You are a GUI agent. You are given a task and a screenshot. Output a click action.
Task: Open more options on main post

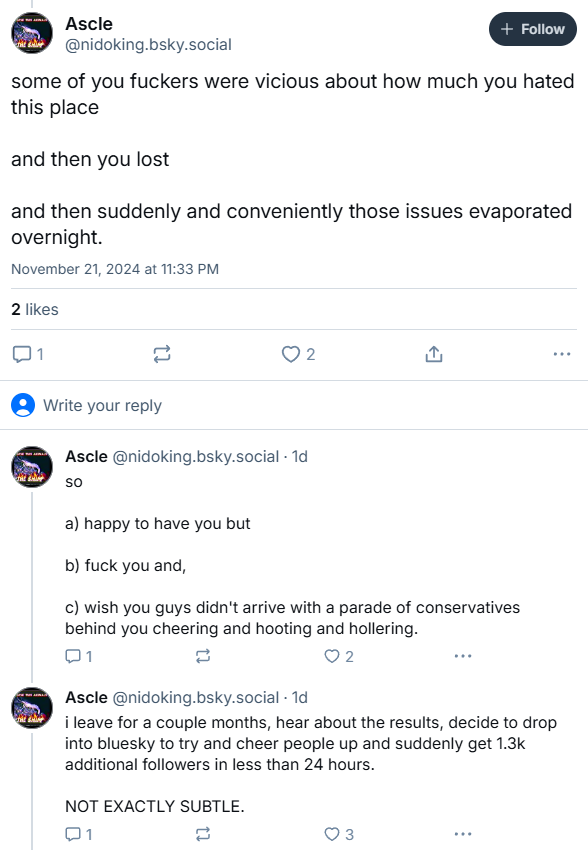coord(562,354)
